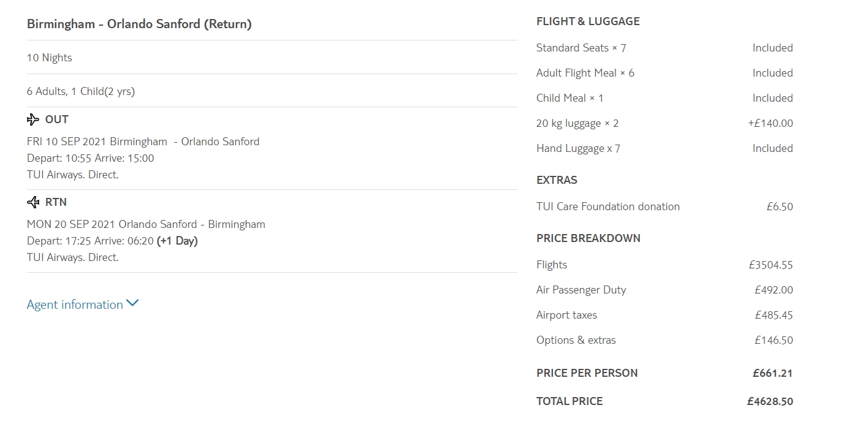
Task: Expand the Agent information chevron
Action: coord(132,304)
